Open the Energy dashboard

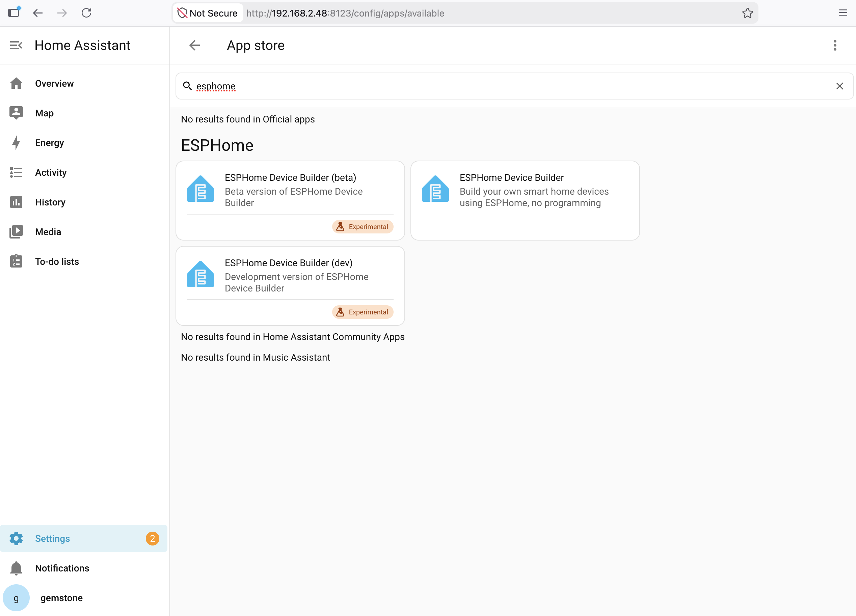[83, 143]
